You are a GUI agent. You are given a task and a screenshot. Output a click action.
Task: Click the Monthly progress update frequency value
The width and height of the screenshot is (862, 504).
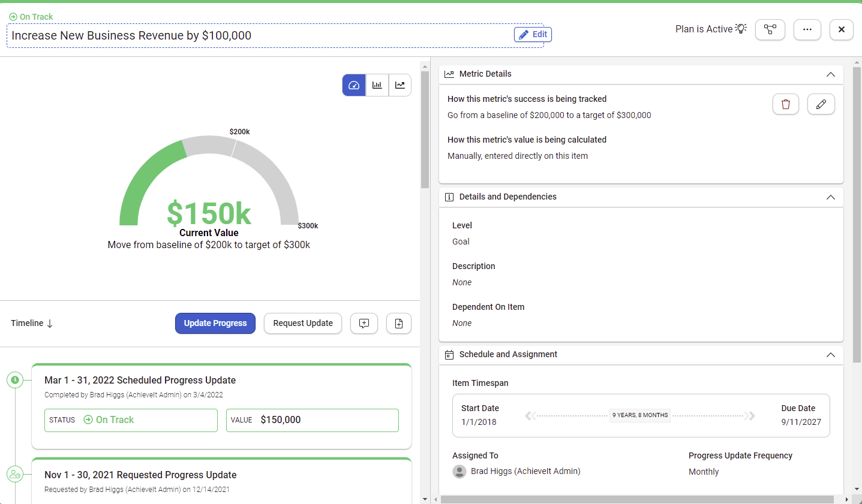pyautogui.click(x=704, y=472)
